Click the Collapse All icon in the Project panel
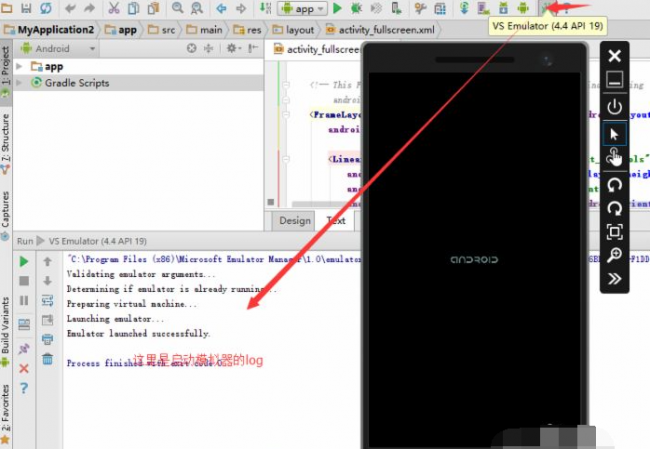Screen dimensions: 650x449 209,49
